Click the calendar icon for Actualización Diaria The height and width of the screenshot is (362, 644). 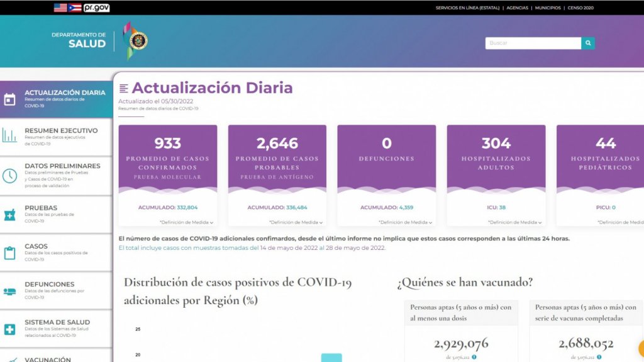coord(9,99)
